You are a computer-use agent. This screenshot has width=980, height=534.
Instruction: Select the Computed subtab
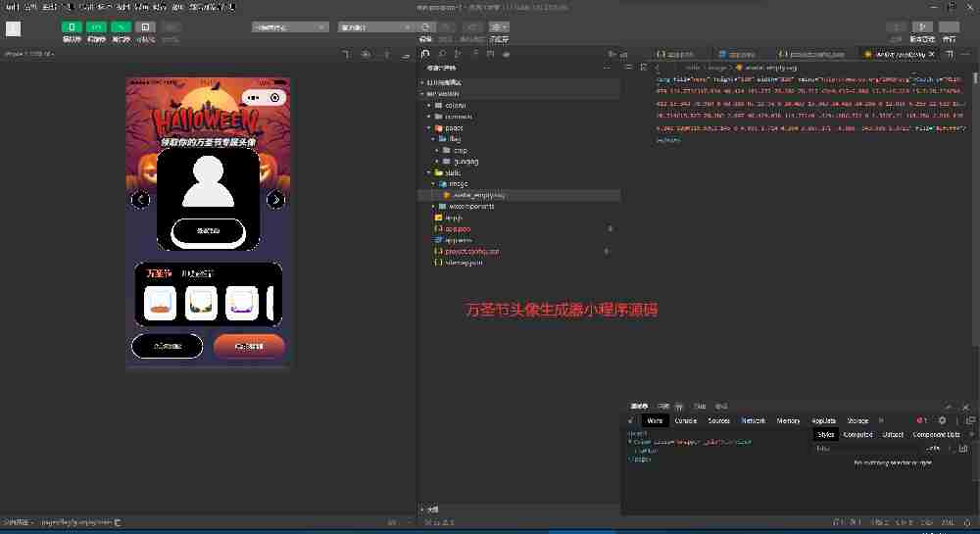857,434
